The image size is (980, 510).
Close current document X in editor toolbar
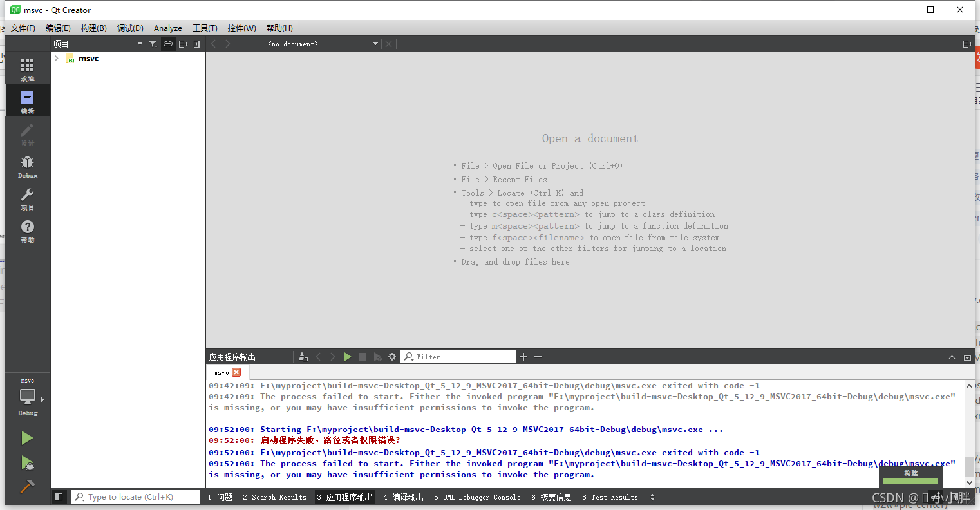pyautogui.click(x=388, y=44)
